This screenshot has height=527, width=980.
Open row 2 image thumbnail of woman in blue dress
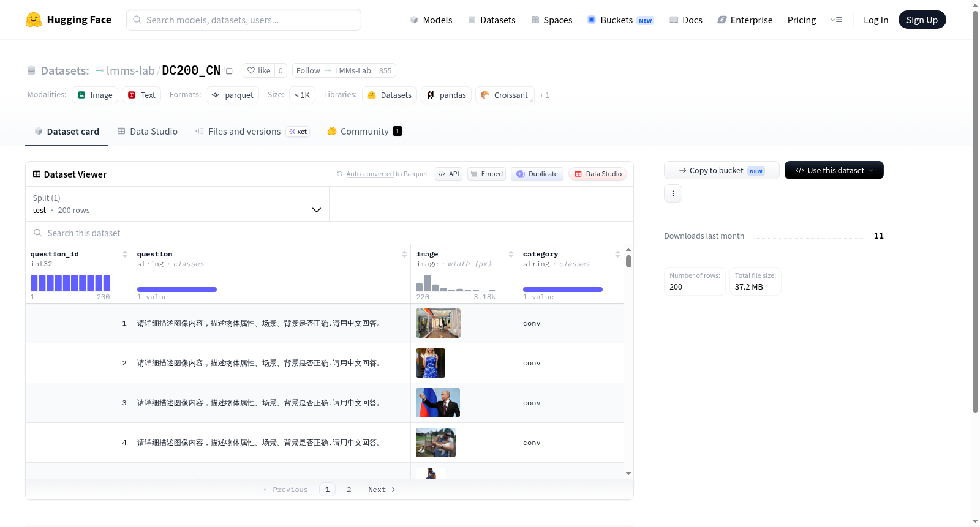click(x=431, y=363)
